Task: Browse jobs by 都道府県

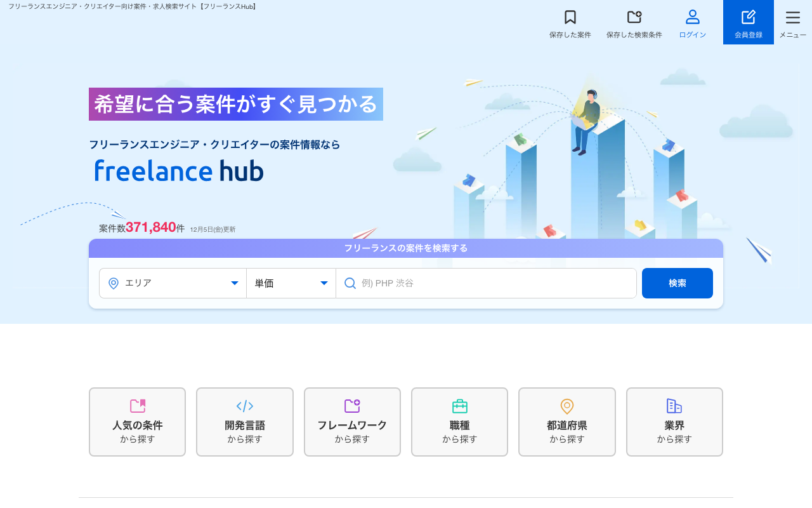Action: tap(566, 421)
